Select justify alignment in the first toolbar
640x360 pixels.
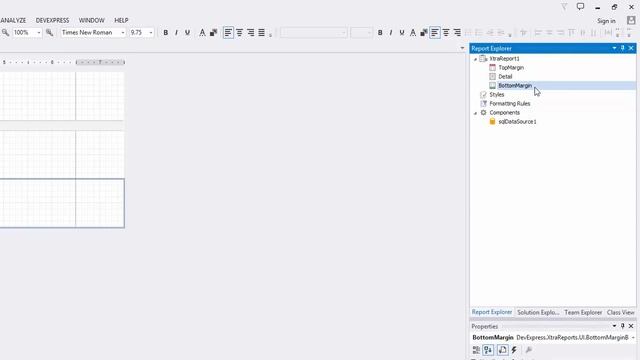pyautogui.click(x=261, y=33)
